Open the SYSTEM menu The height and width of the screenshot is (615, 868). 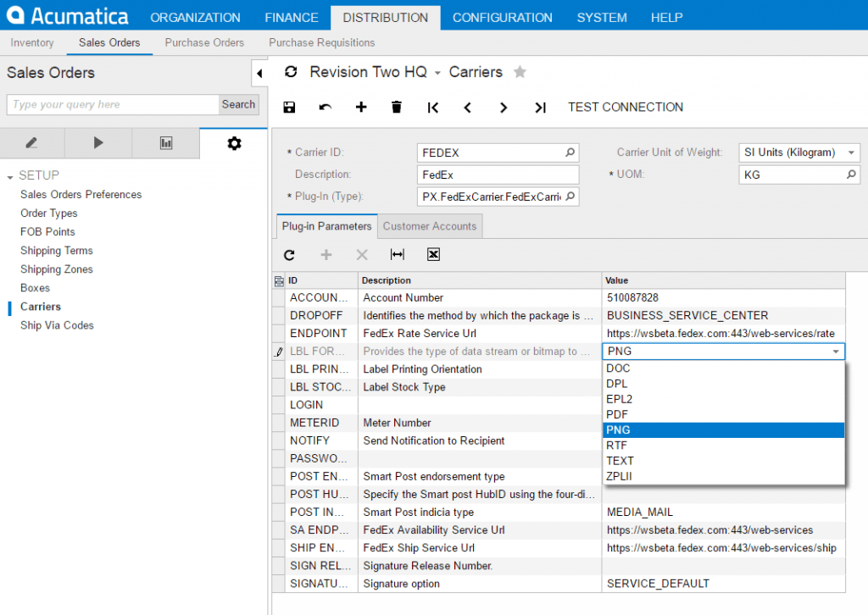click(x=602, y=18)
